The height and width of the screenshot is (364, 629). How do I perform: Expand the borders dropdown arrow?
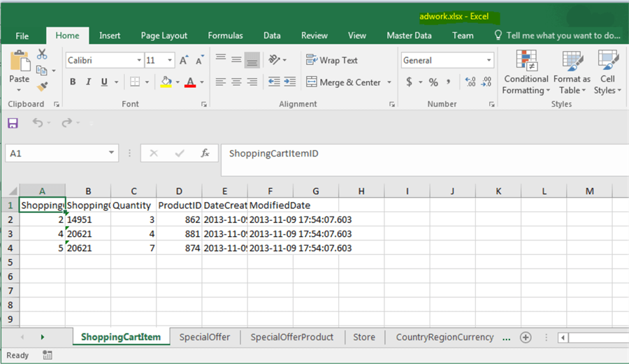point(147,82)
